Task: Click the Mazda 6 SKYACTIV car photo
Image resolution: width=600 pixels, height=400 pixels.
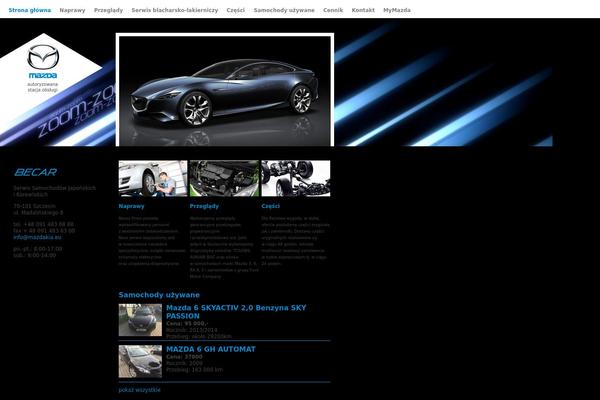Action: [140, 320]
